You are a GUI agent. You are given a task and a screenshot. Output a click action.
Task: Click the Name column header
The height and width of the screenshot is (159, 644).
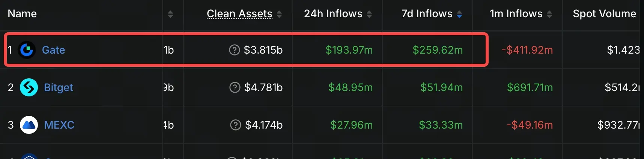(x=22, y=14)
